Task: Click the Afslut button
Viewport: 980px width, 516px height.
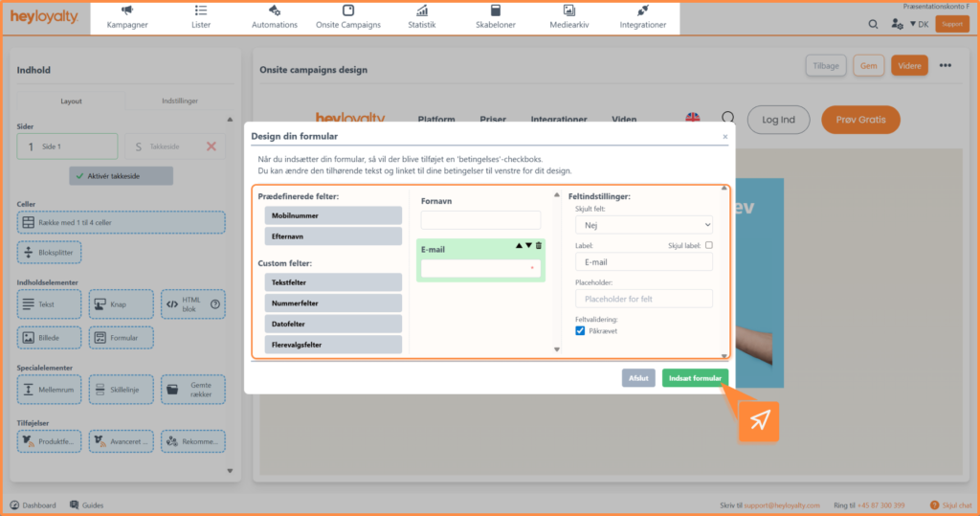Action: [638, 378]
